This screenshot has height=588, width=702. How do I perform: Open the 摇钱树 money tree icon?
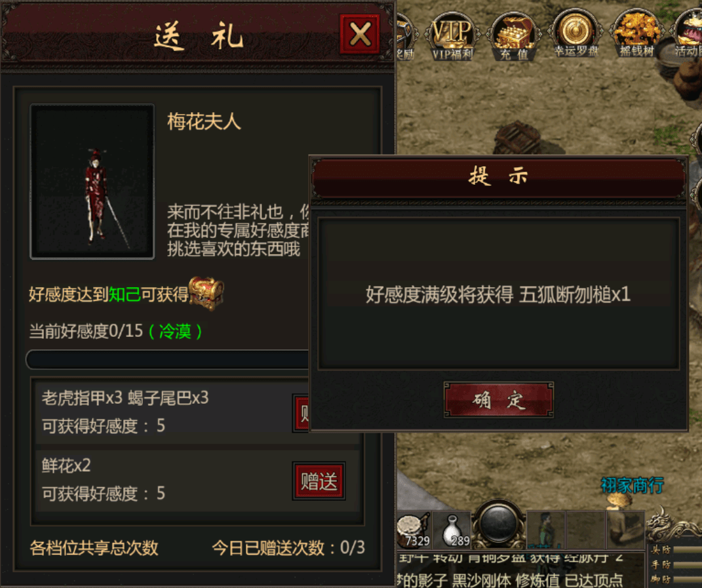tap(636, 35)
